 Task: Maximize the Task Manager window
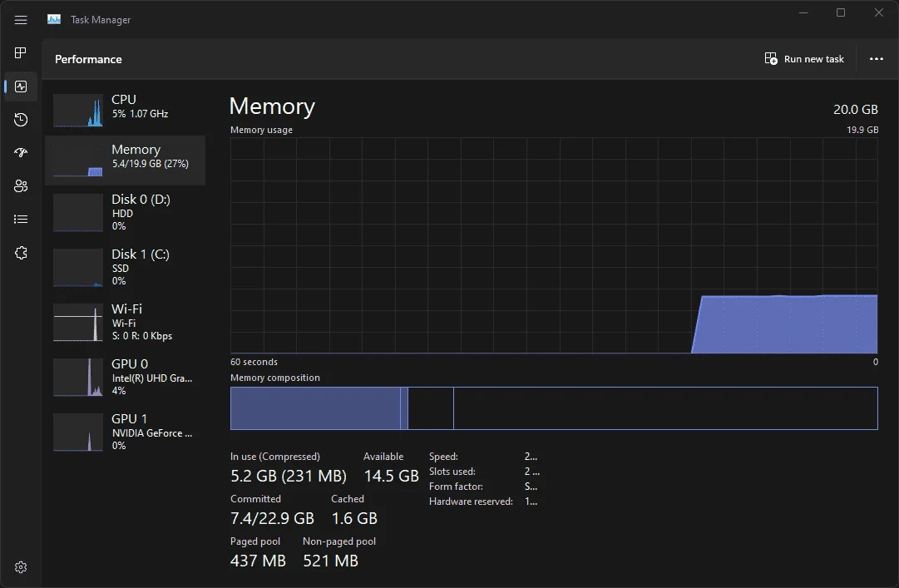[841, 12]
